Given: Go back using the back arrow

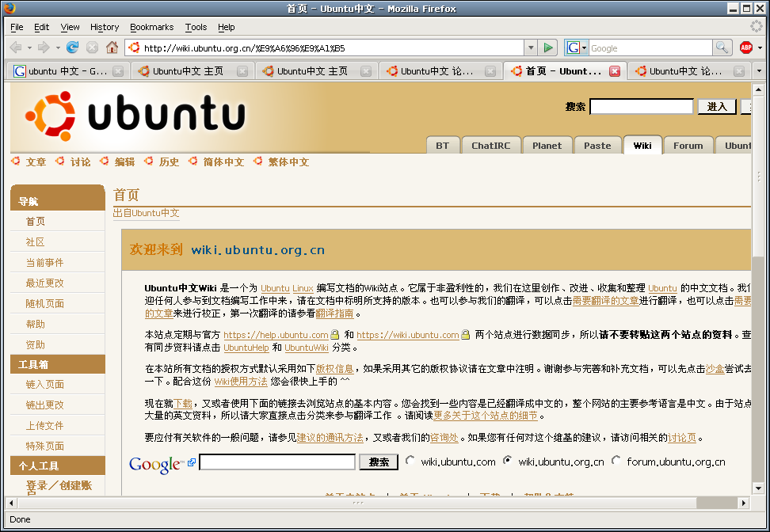Looking at the screenshot, I should [x=16, y=47].
